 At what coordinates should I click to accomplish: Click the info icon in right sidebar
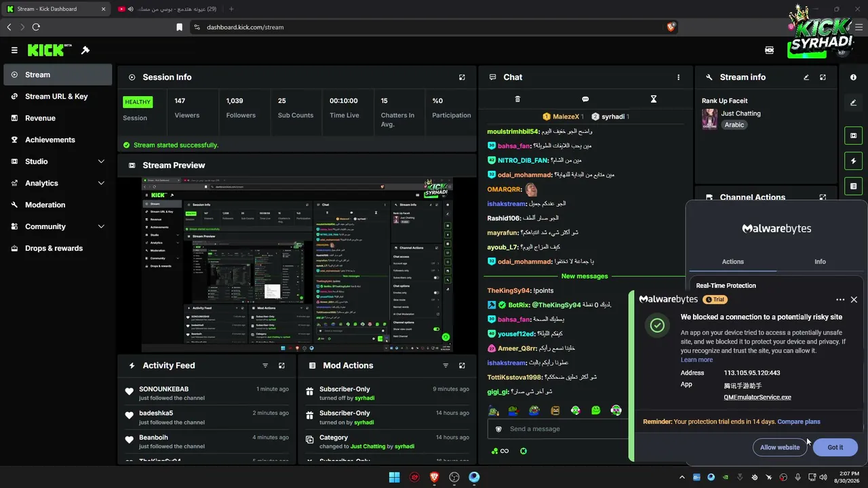click(853, 77)
